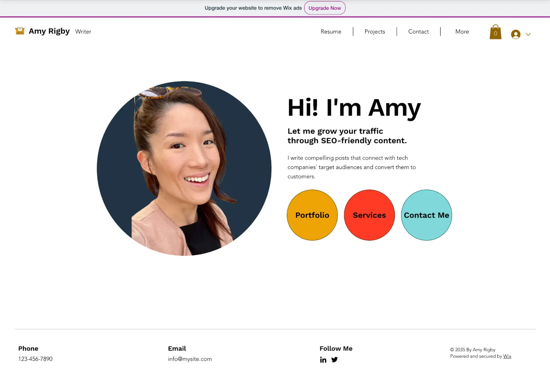The image size is (550, 392).
Task: Go to the Resume page
Action: coord(331,32)
